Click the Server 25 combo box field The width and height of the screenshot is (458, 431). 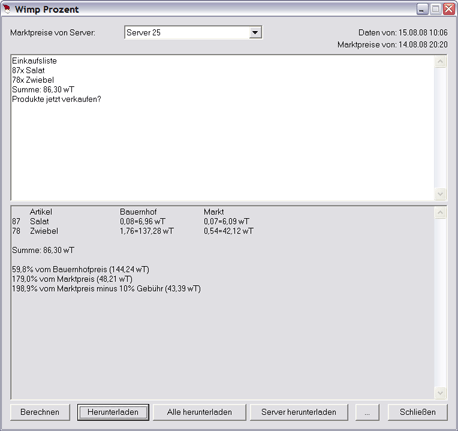(193, 33)
